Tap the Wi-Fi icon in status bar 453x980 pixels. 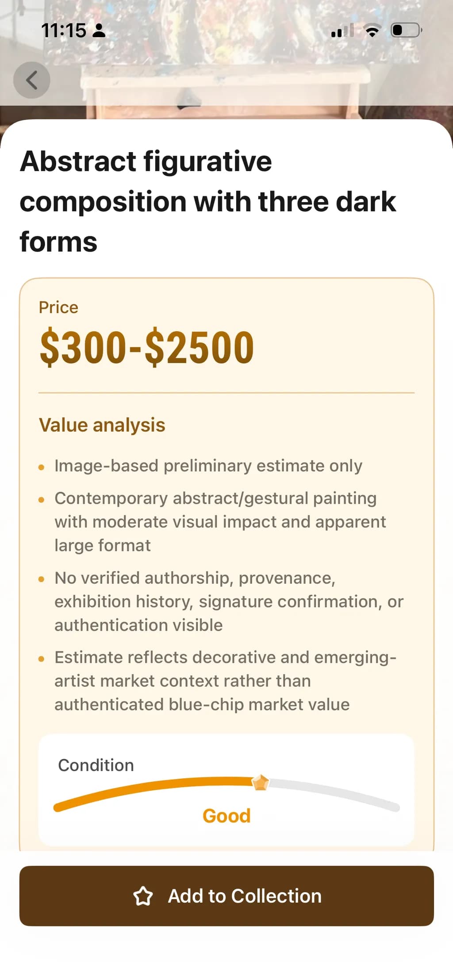372,31
